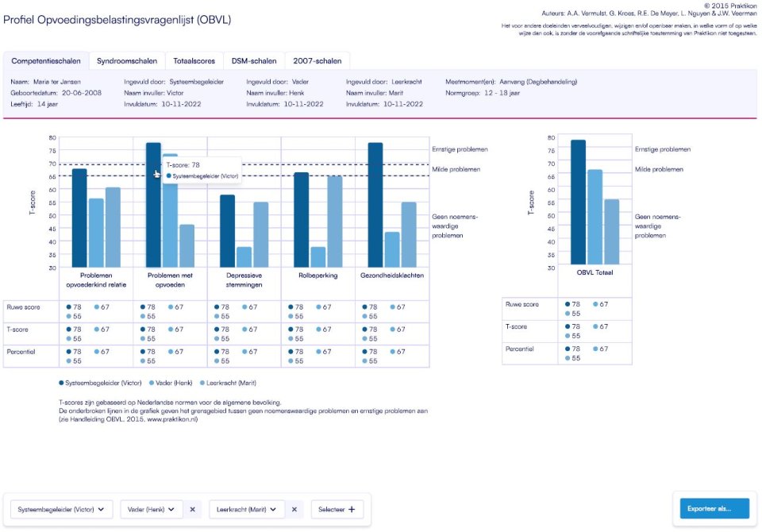The image size is (762, 532).
Task: Click the plus icon on Selecteer
Action: (350, 510)
